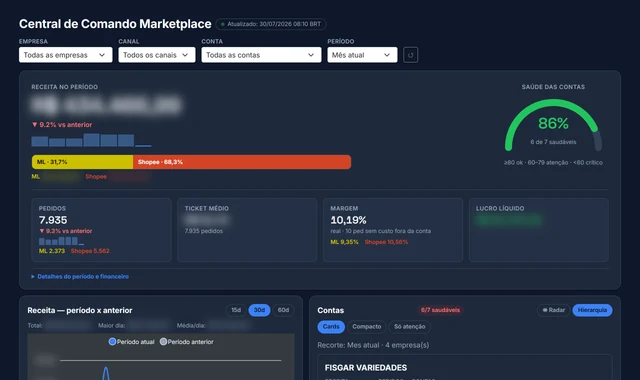
Task: Select the 15d range button
Action: coord(236,310)
